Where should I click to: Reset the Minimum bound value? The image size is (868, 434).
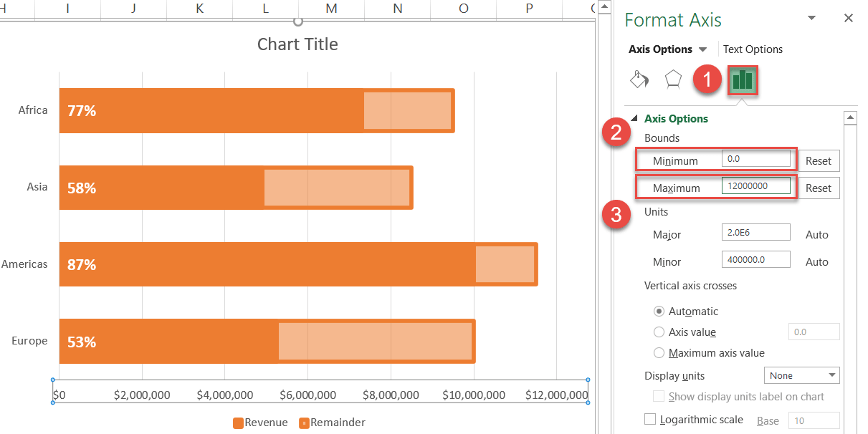818,161
